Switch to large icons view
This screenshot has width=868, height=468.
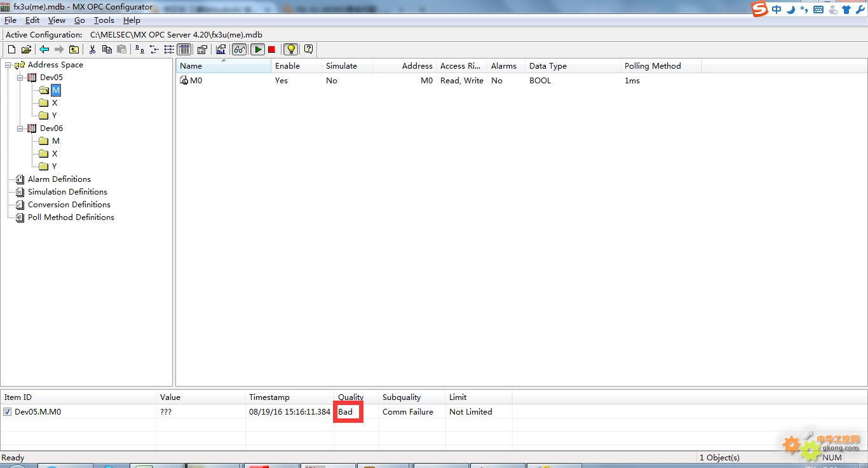point(139,50)
